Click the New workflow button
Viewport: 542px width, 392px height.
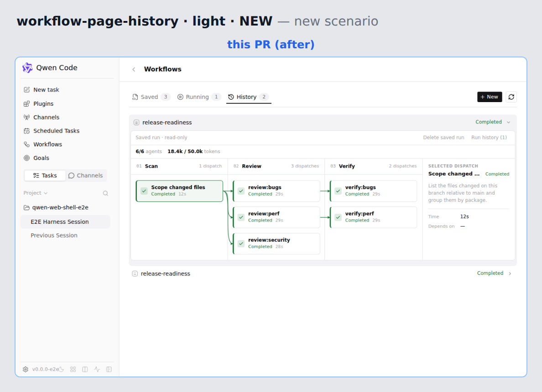click(490, 97)
